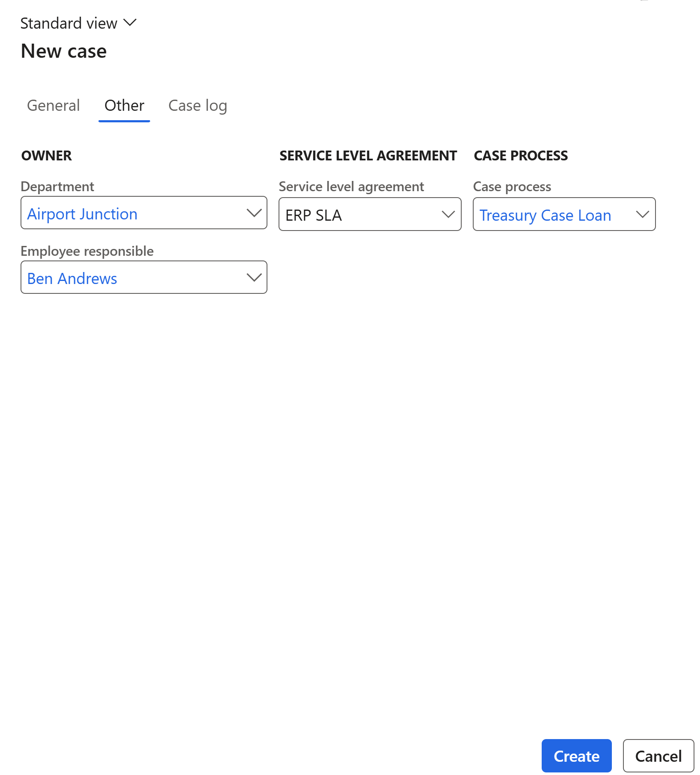700x775 pixels.
Task: Click the New case heading
Action: coord(63,50)
